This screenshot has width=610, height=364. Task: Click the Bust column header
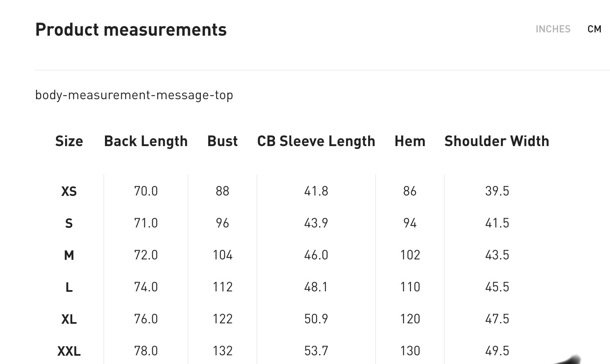(222, 141)
